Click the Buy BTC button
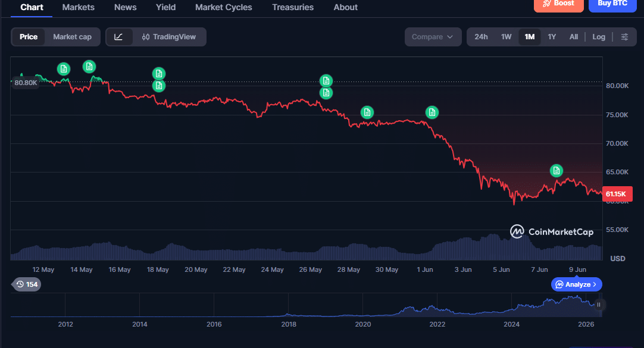 612,5
